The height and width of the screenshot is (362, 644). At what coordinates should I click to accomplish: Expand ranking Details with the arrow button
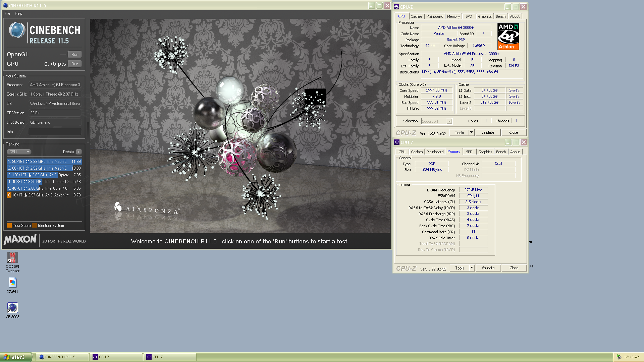coord(79,152)
